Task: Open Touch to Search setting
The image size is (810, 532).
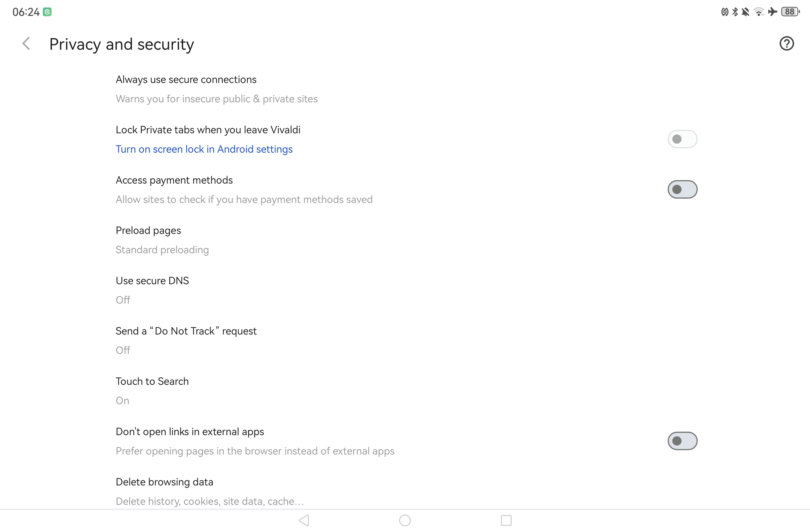Action: point(405,391)
